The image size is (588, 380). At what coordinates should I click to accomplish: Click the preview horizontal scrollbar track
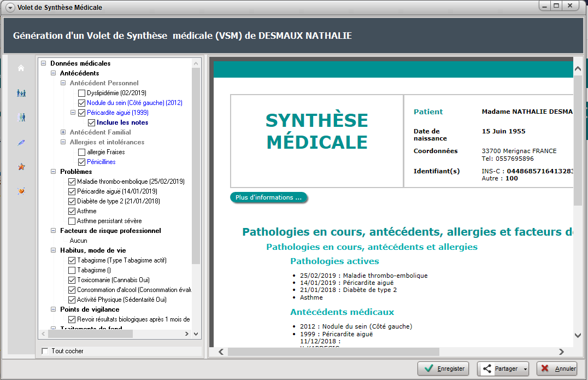(x=492, y=352)
